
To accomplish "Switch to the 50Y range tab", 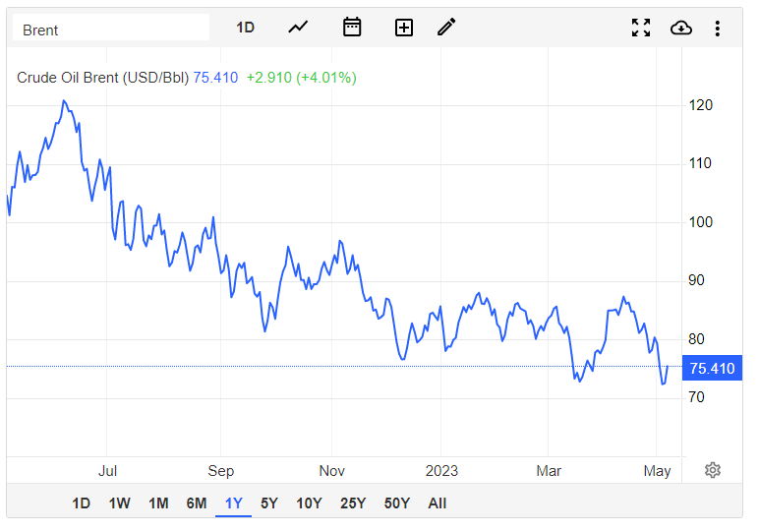I will point(397,503).
